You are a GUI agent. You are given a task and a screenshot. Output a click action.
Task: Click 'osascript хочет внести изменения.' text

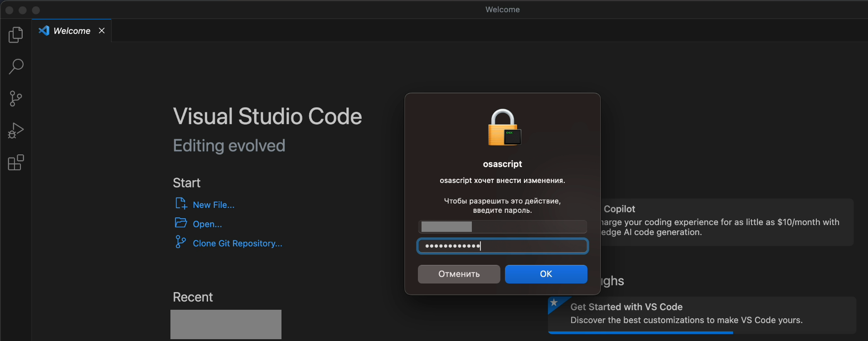click(502, 180)
